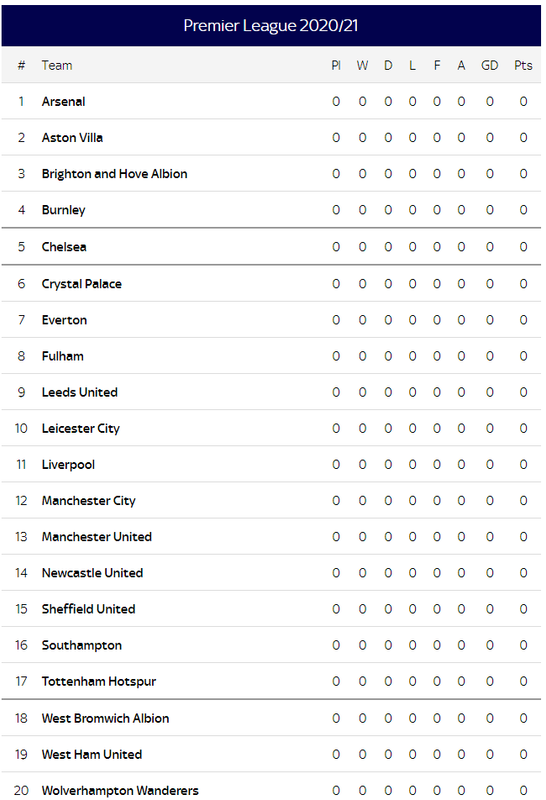Image resolution: width=546 pixels, height=800 pixels.
Task: Open the Everton team link
Action: click(x=64, y=320)
